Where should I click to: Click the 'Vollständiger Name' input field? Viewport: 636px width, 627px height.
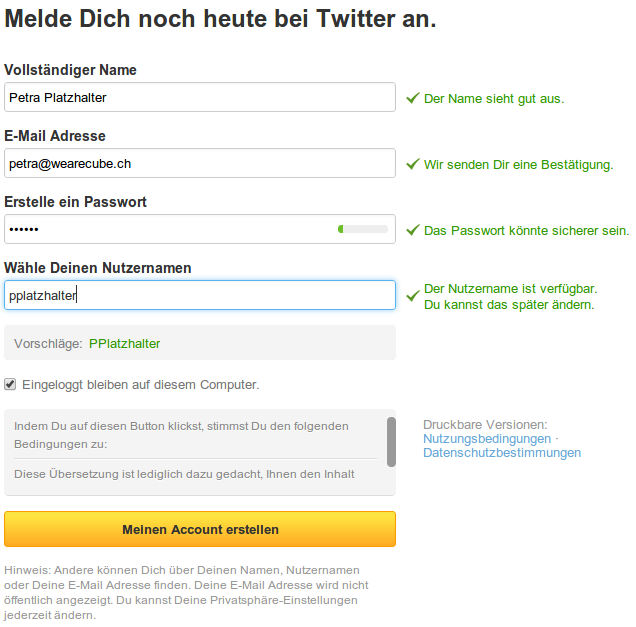click(x=200, y=97)
